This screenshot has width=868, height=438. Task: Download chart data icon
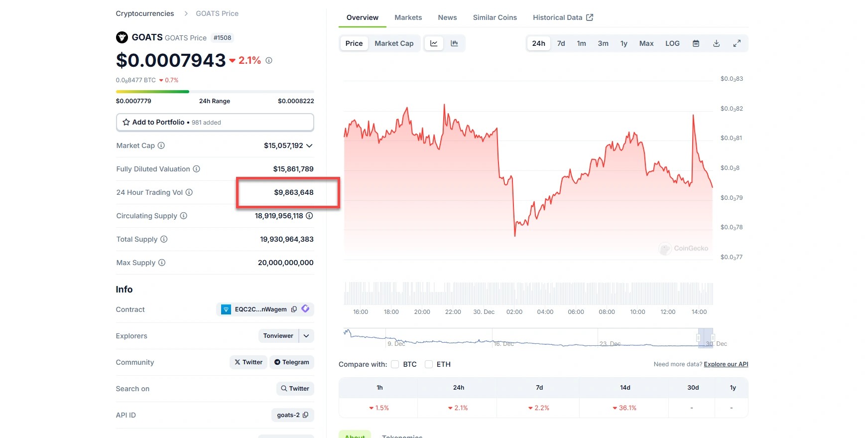(716, 43)
